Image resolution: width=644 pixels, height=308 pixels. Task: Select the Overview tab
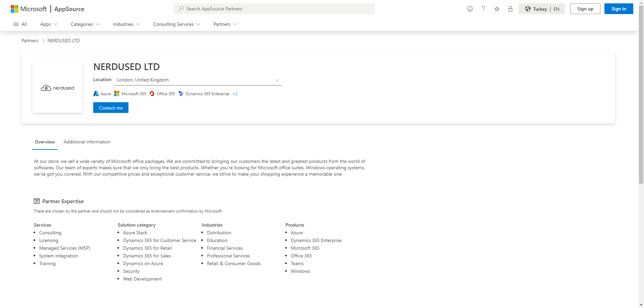pyautogui.click(x=45, y=142)
